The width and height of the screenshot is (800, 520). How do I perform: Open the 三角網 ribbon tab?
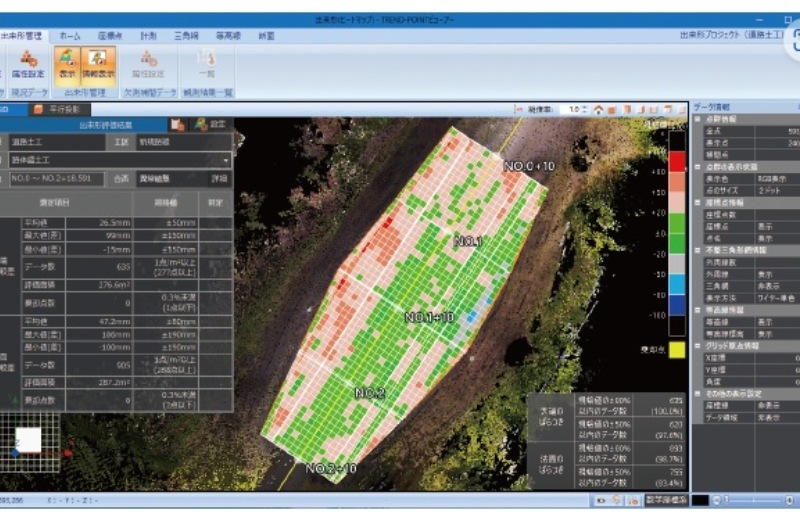pyautogui.click(x=186, y=36)
